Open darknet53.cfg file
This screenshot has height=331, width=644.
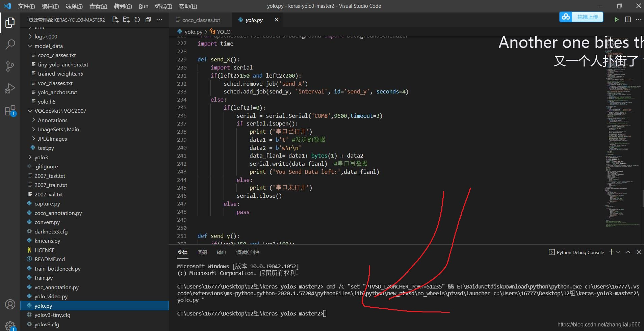click(x=95, y=231)
